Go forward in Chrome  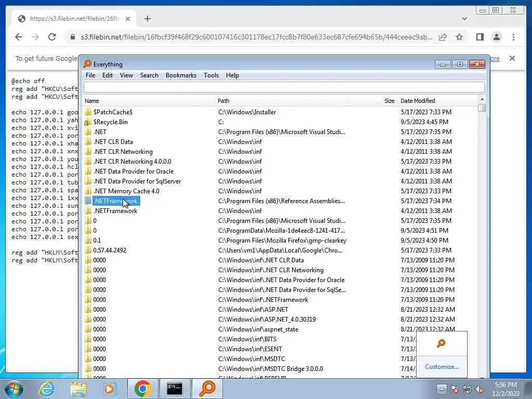(x=35, y=37)
